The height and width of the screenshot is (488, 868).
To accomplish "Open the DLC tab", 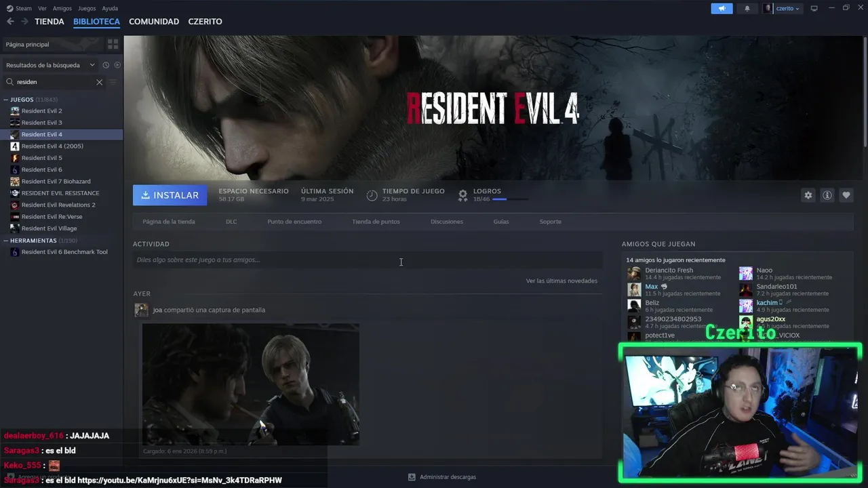I will [x=231, y=222].
